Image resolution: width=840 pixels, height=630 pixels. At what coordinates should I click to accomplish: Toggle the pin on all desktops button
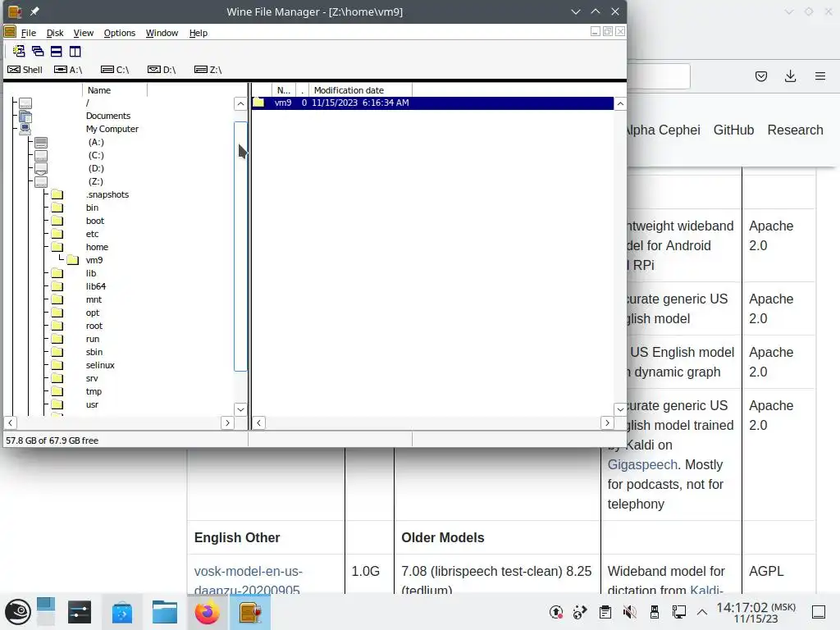[34, 11]
